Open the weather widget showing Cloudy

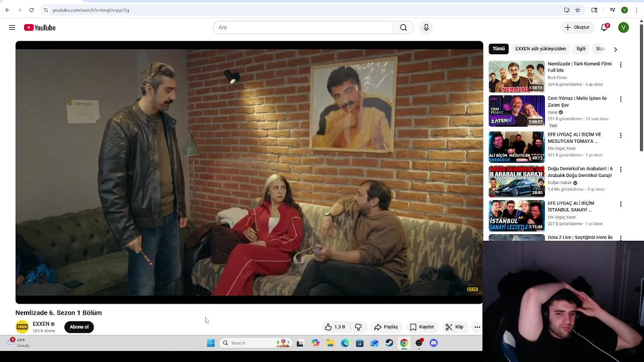pyautogui.click(x=19, y=343)
